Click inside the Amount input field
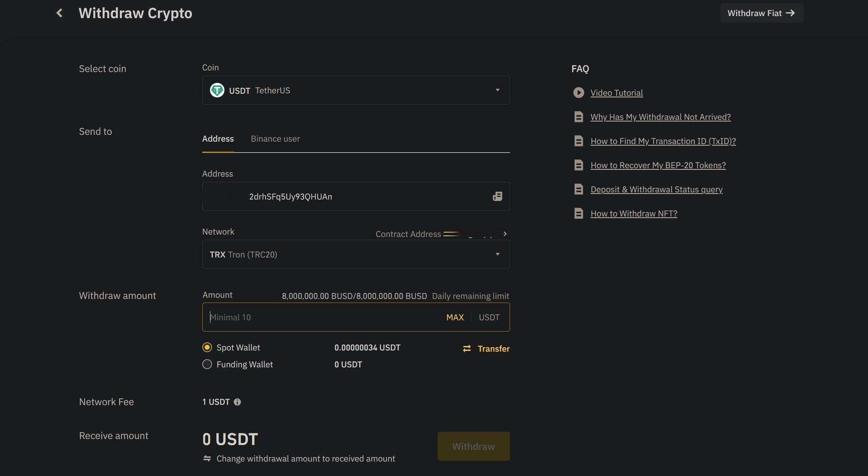Viewport: 868px width, 476px height. tap(314, 317)
